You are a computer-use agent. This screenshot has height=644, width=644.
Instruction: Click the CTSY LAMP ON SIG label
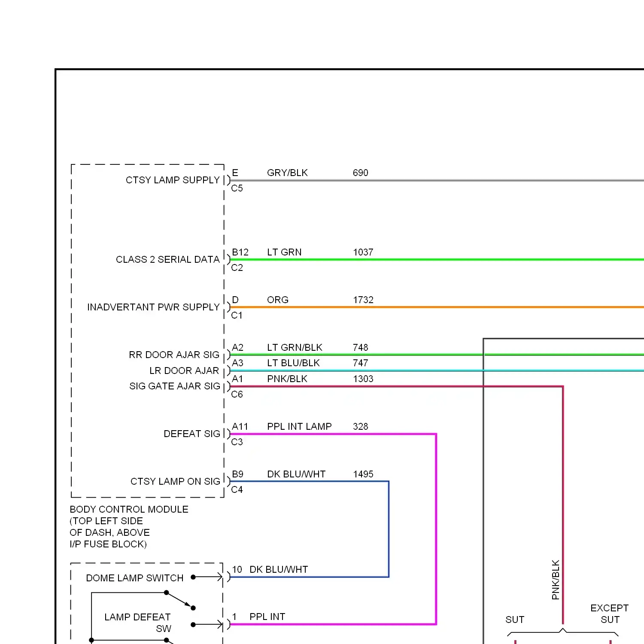point(175,481)
